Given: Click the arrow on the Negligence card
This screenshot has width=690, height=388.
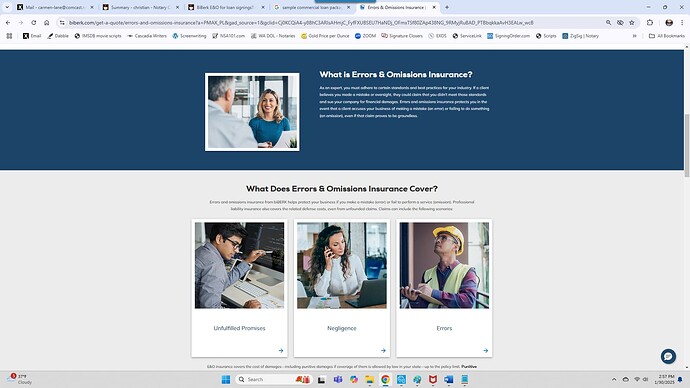Looking at the screenshot, I should (383, 351).
